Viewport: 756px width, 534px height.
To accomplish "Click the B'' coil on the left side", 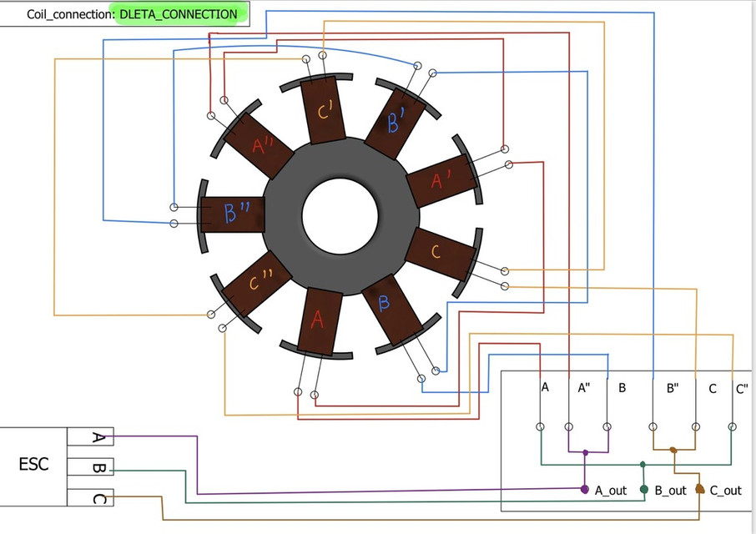I will (236, 211).
